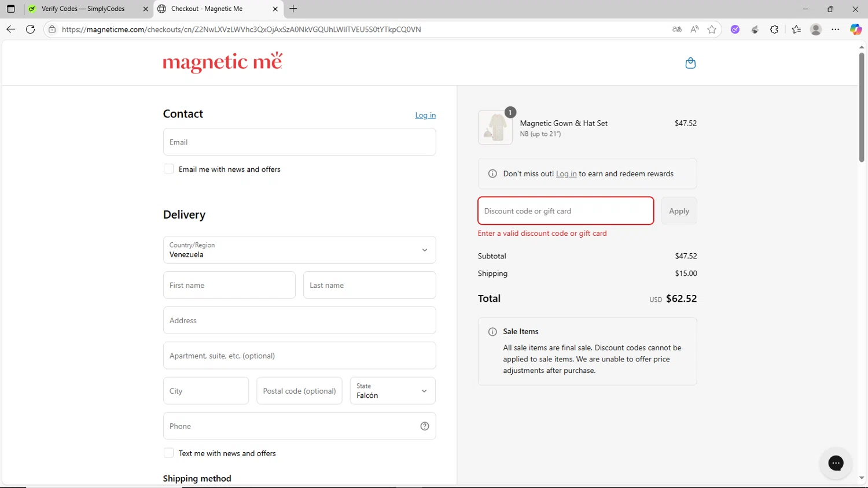Click the Sale Items info icon
This screenshot has height=488, width=868.
point(492,331)
